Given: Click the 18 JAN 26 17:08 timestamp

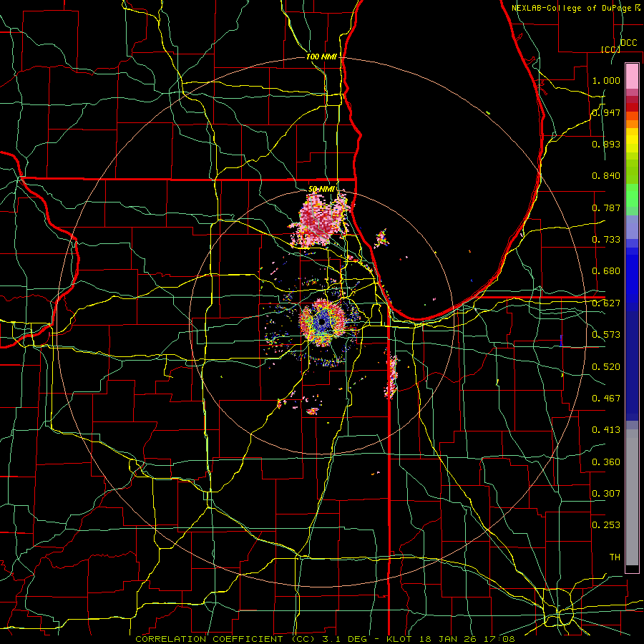Looking at the screenshot, I should (x=467, y=639).
